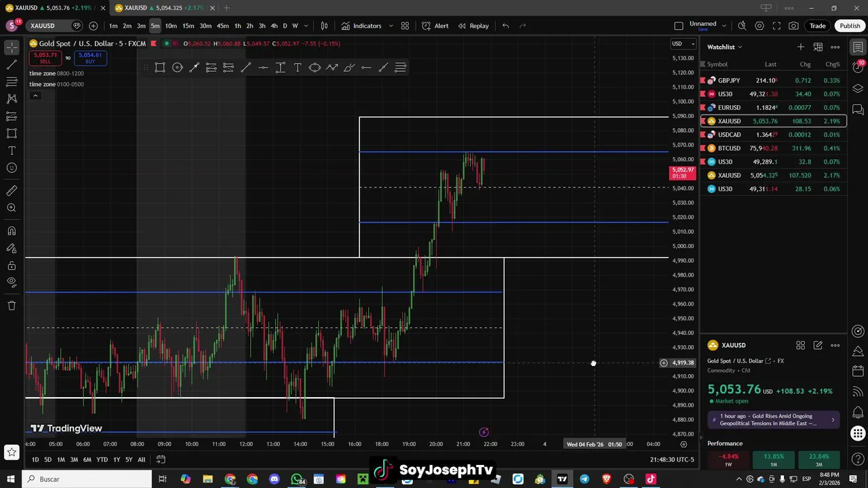Click the red SELL price button
The width and height of the screenshot is (868, 488).
click(x=45, y=58)
